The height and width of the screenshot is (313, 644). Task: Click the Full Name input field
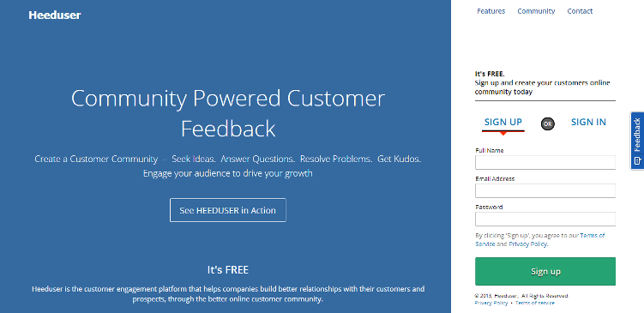pos(545,162)
